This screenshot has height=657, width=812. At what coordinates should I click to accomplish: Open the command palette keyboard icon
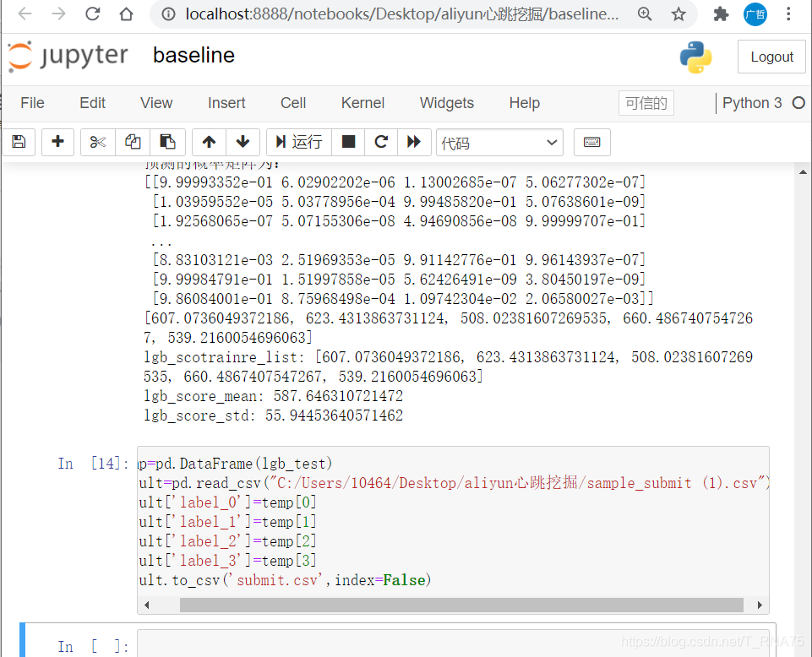(x=592, y=142)
